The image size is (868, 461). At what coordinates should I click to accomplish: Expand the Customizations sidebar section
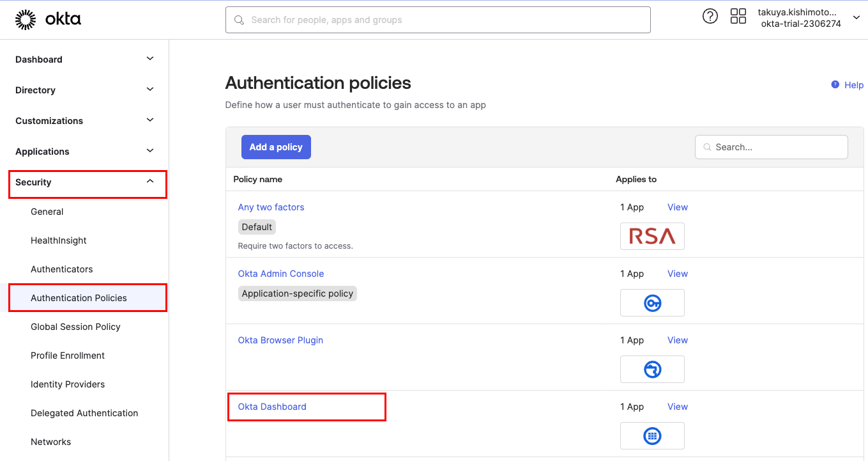150,120
